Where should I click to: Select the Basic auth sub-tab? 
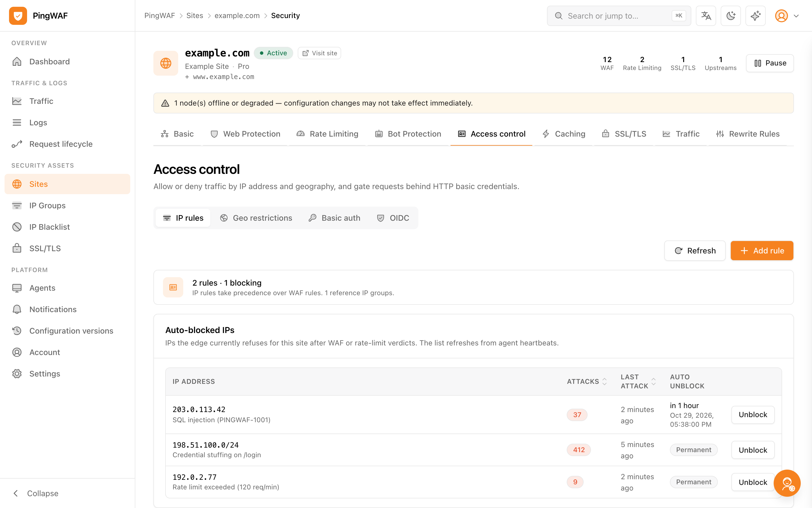334,218
